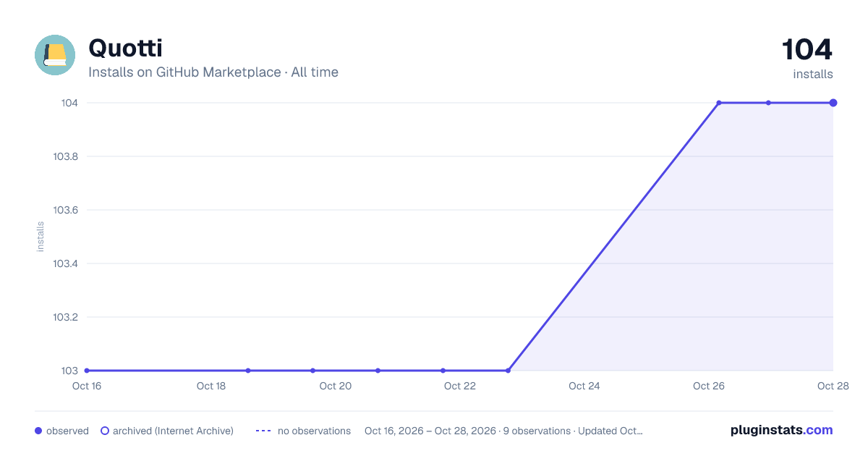
Task: Click the data point at Oct 16
Action: click(87, 371)
